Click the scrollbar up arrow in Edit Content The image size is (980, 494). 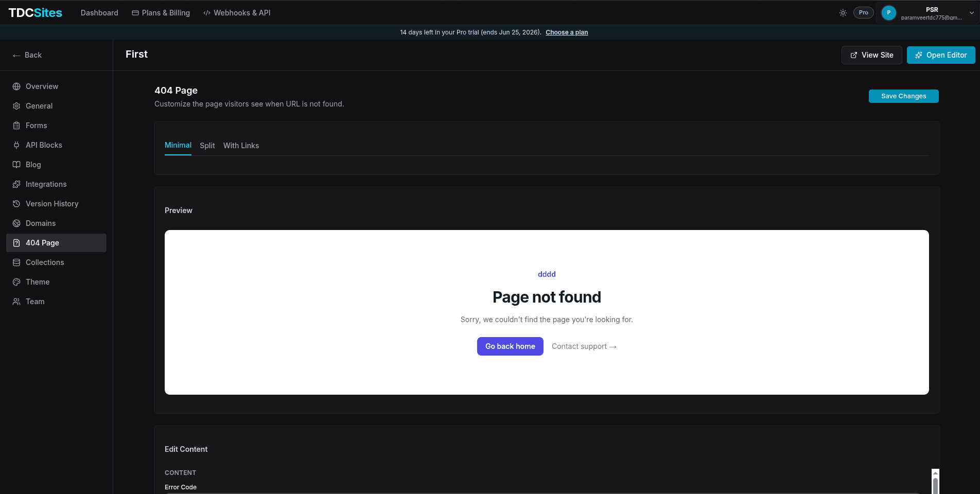click(x=935, y=473)
